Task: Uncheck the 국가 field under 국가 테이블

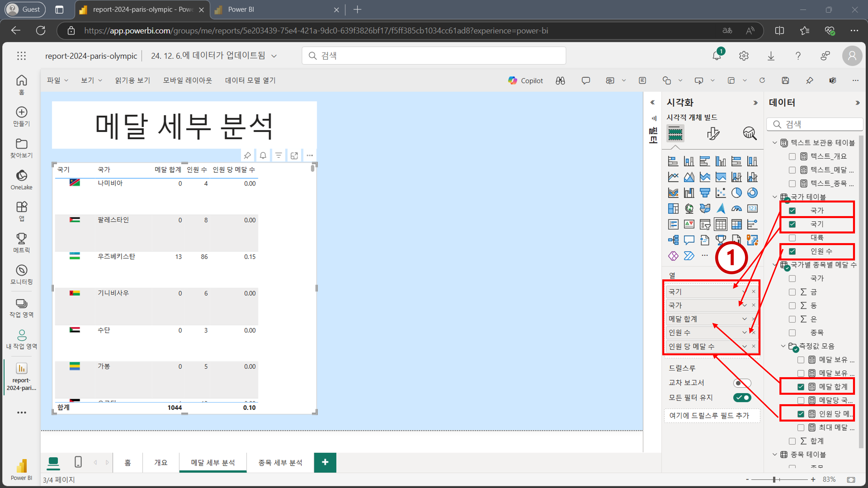Action: [x=792, y=211]
